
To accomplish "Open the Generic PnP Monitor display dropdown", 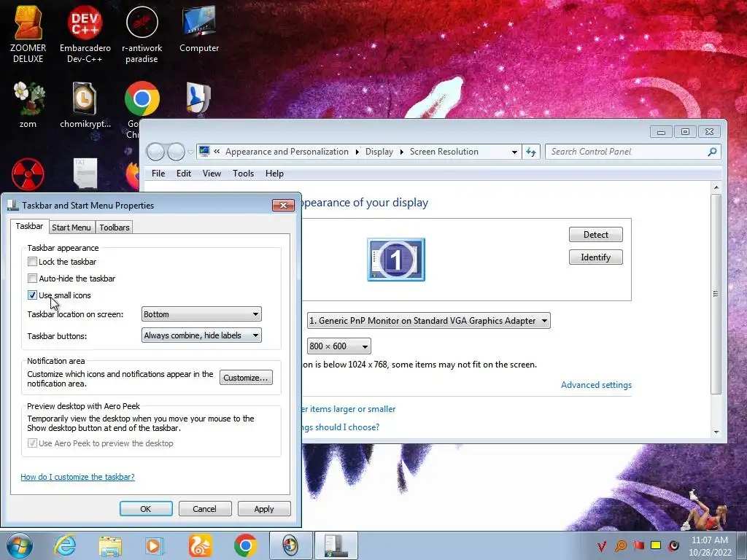I will click(x=428, y=321).
